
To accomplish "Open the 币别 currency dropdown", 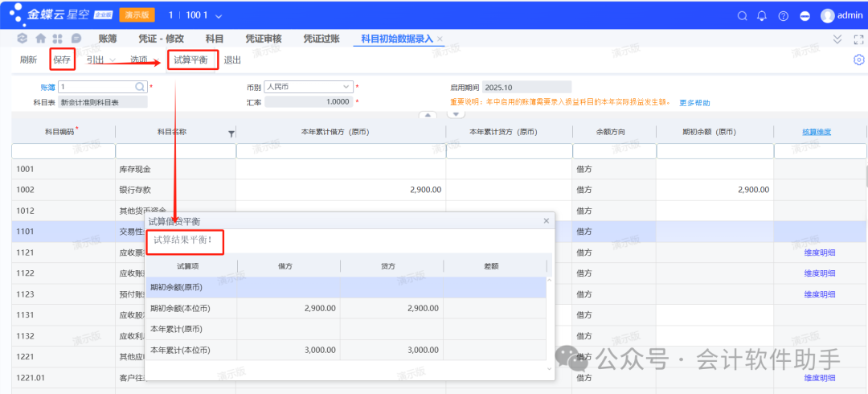I will click(x=346, y=87).
